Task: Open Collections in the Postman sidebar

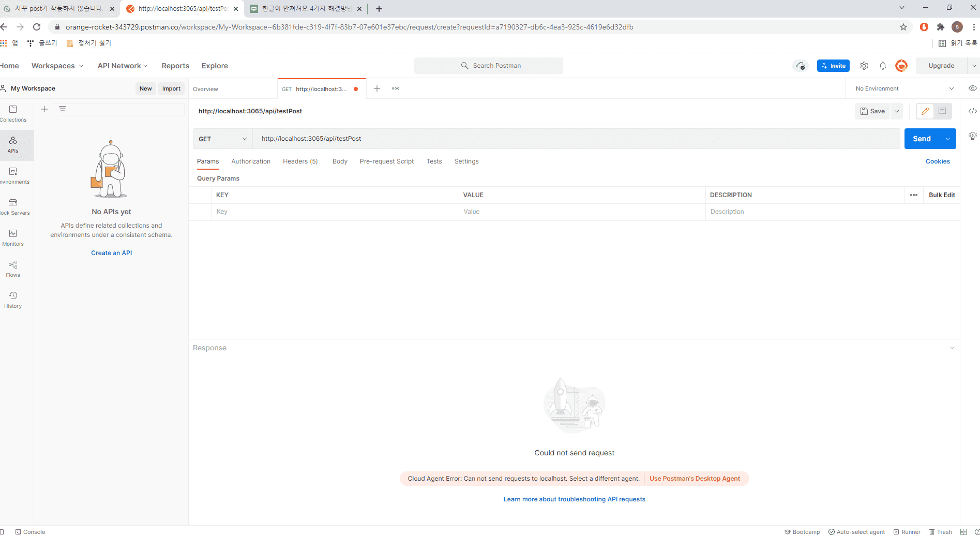Action: pyautogui.click(x=13, y=114)
